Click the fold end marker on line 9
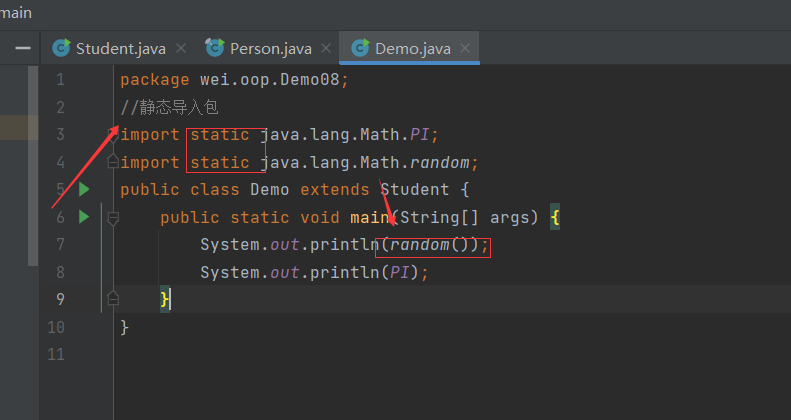 [112, 298]
